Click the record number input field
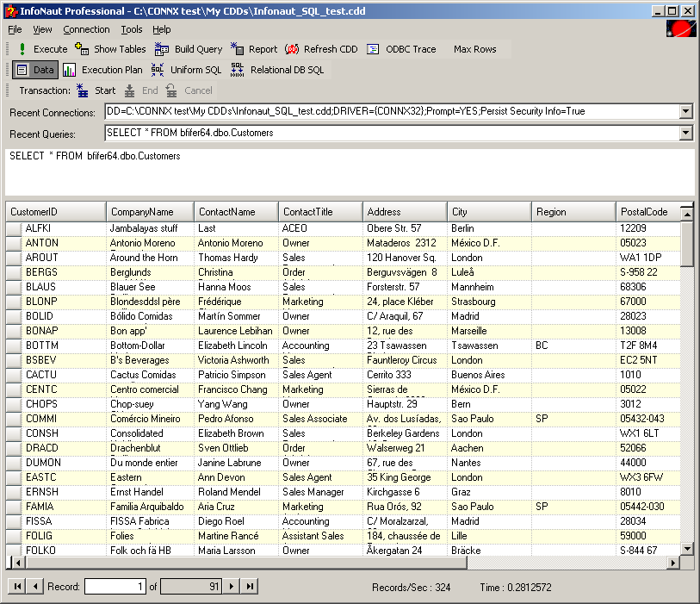 click(x=116, y=586)
